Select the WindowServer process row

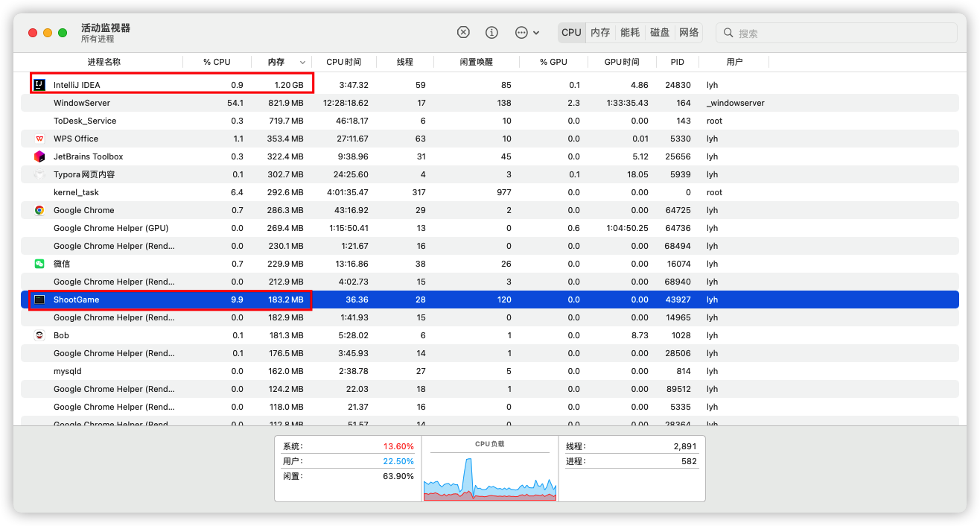coord(490,103)
